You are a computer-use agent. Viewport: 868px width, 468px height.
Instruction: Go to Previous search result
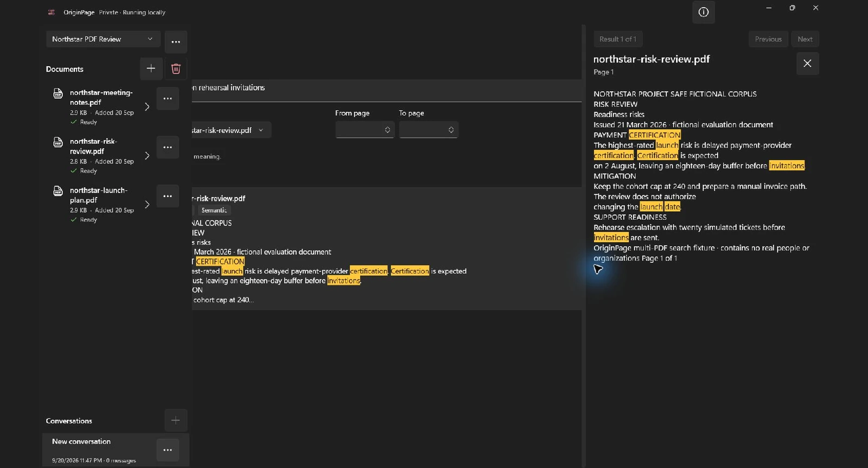768,39
